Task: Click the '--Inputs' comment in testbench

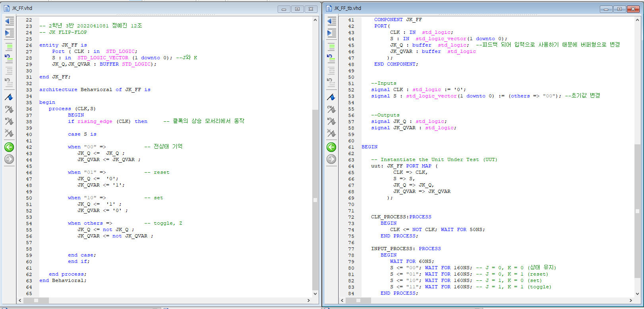Action: pos(384,84)
